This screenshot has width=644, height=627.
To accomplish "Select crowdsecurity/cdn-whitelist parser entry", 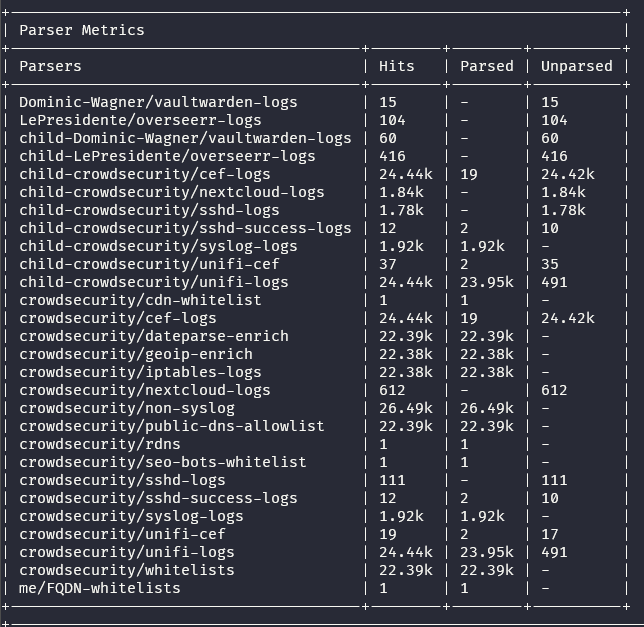I will point(140,300).
